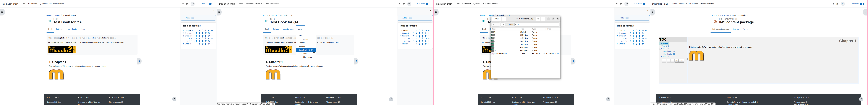Select the Import chapter tab in the first page
The height and width of the screenshot is (105, 868).
coord(72,29)
